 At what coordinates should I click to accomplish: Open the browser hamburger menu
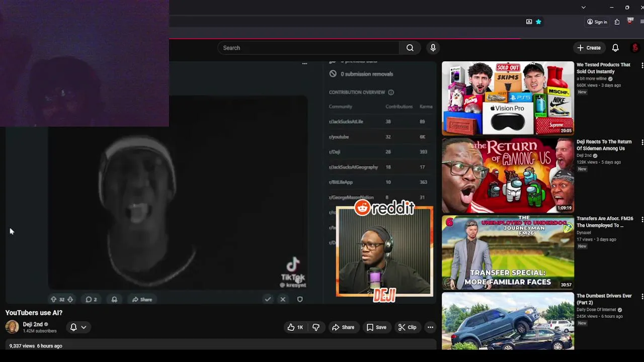[642, 22]
